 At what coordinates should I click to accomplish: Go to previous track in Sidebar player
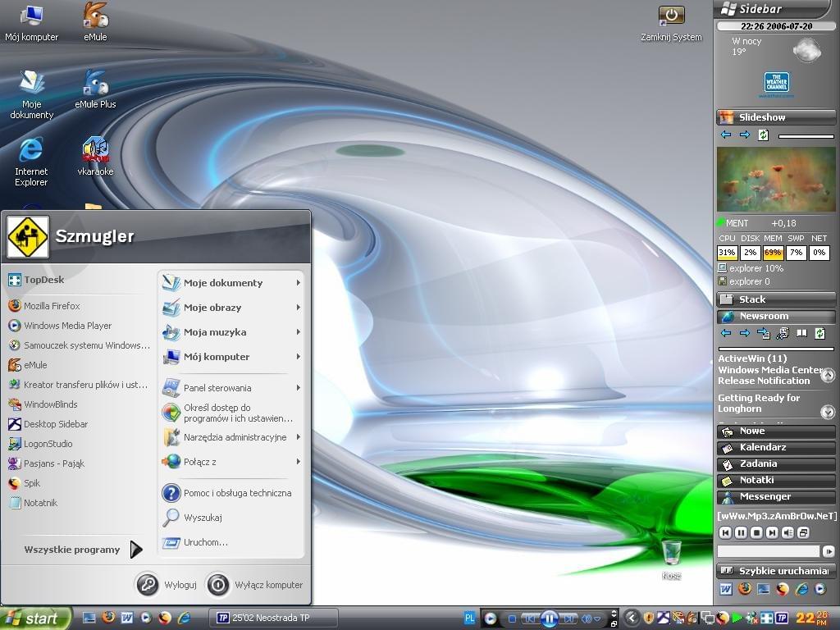pyautogui.click(x=725, y=532)
